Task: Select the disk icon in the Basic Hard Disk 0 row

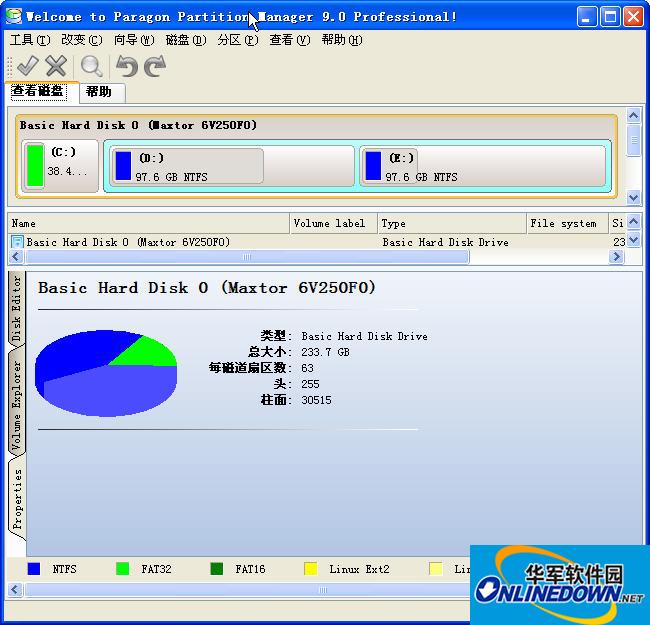Action: point(17,242)
